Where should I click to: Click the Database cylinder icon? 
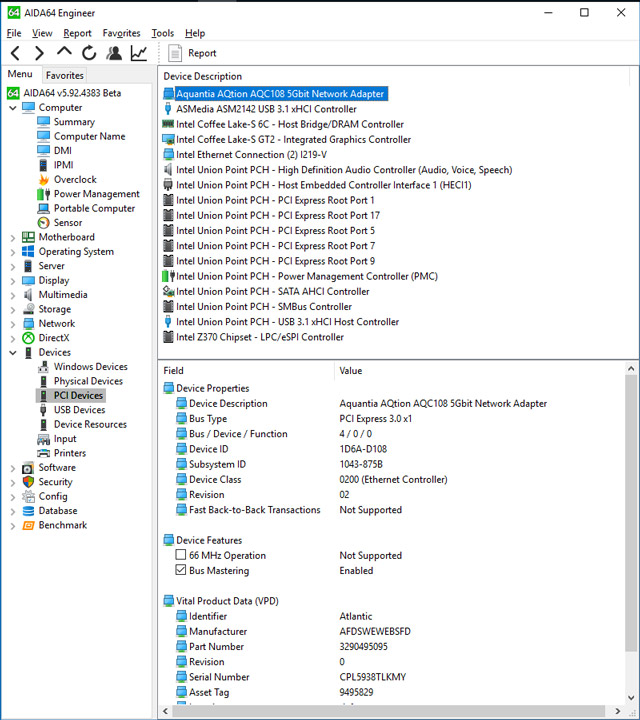click(28, 511)
